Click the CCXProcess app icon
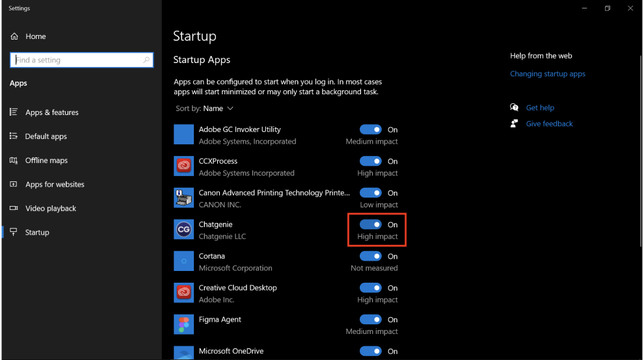 [x=183, y=166]
